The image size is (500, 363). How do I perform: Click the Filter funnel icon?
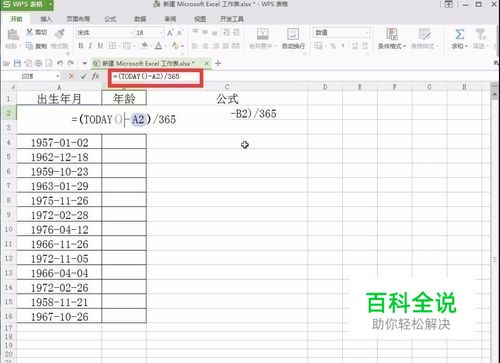[x=480, y=34]
